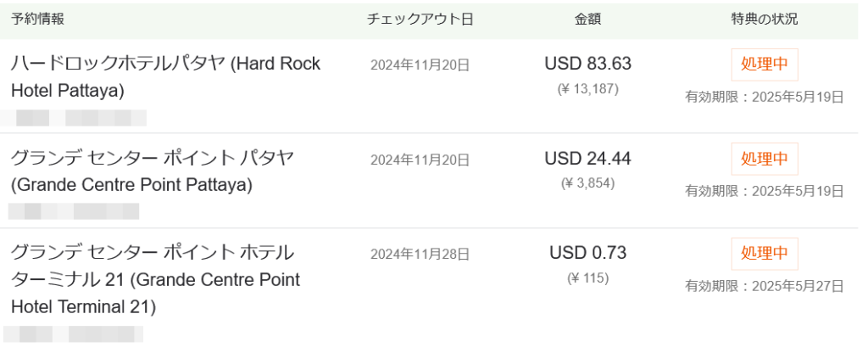Select the USD 0.73 amount
This screenshot has height=353, width=868.
[587, 253]
